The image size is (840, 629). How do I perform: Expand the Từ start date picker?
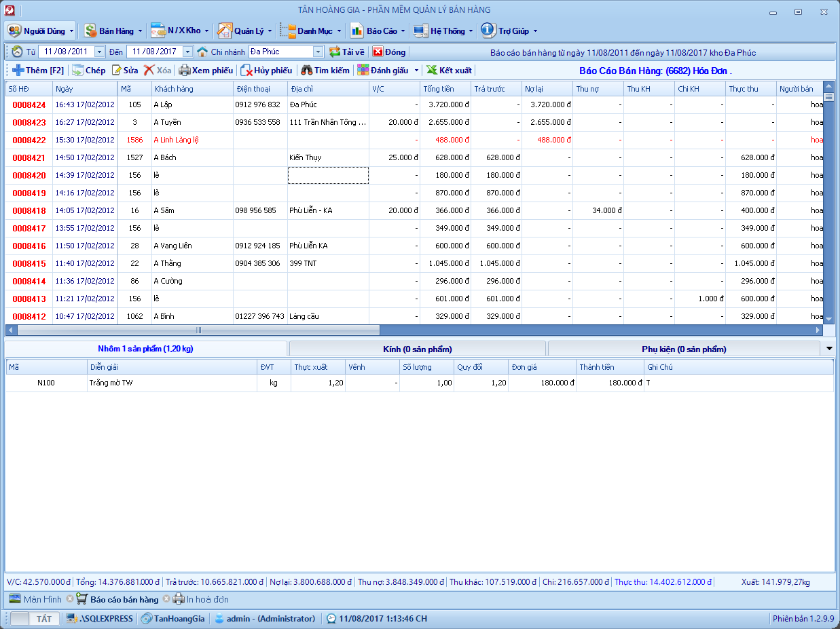point(100,52)
